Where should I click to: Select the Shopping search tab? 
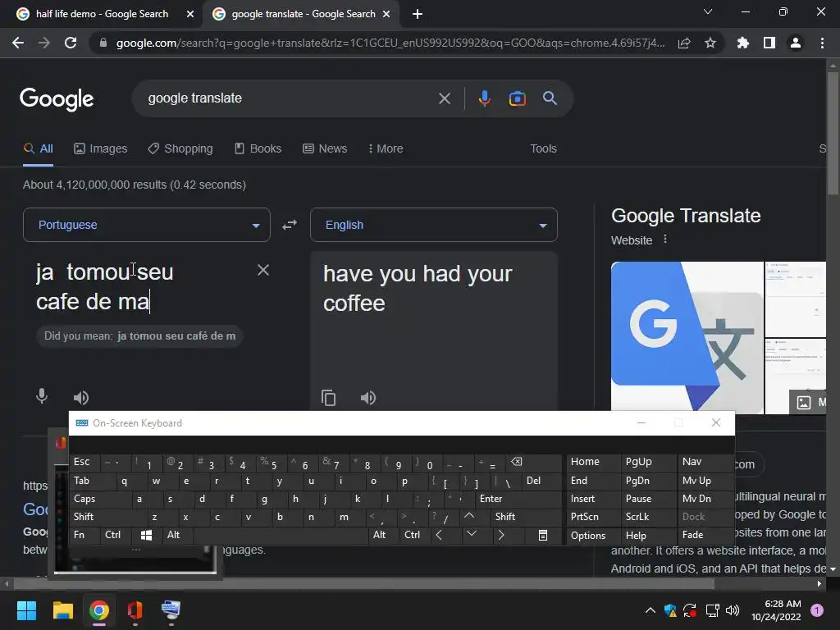pos(180,148)
